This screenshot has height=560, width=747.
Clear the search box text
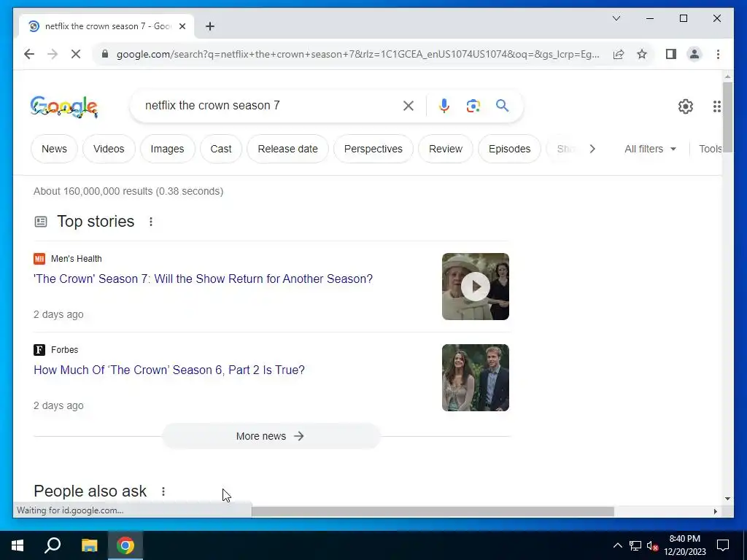409,106
